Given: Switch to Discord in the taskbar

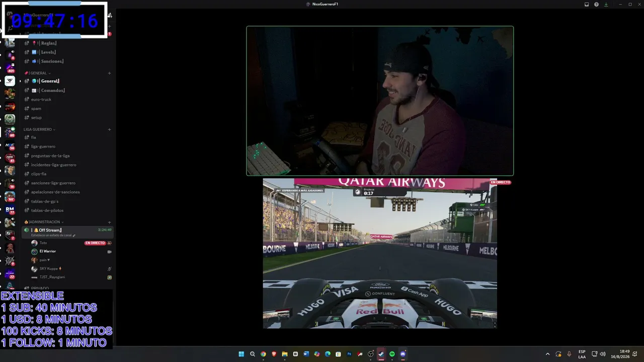Looking at the screenshot, I should [x=403, y=354].
